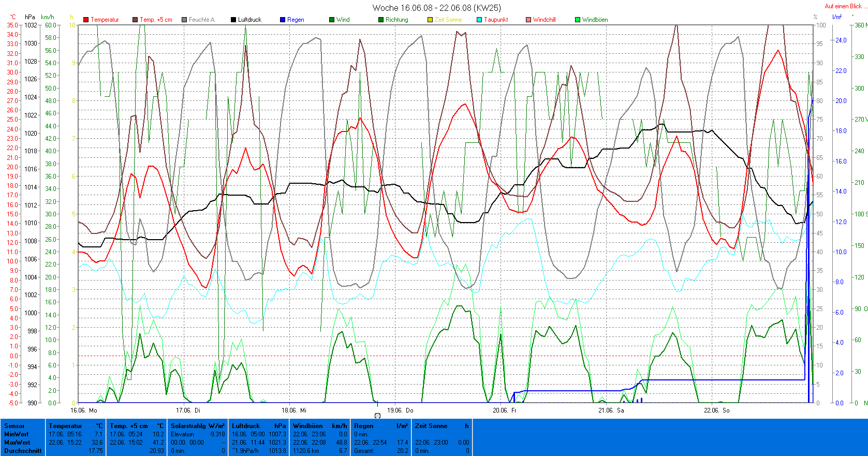Select the blue Regen legend swatch
Image resolution: width=868 pixels, height=456 pixels.
click(x=283, y=20)
